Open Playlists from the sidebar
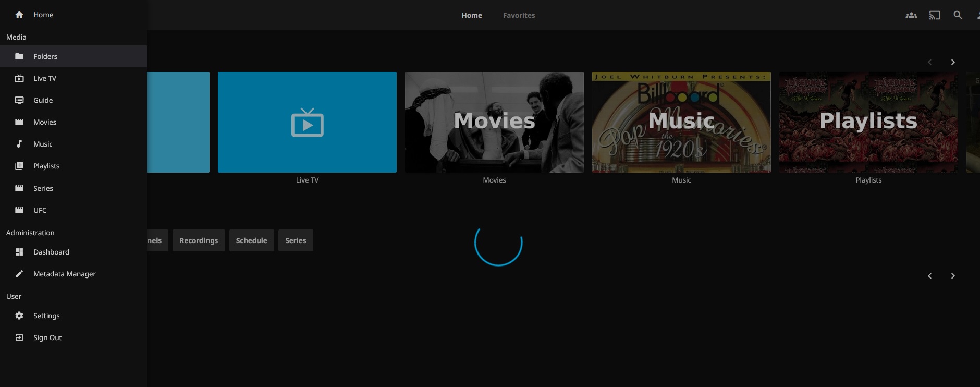The height and width of the screenshot is (387, 980). click(46, 166)
